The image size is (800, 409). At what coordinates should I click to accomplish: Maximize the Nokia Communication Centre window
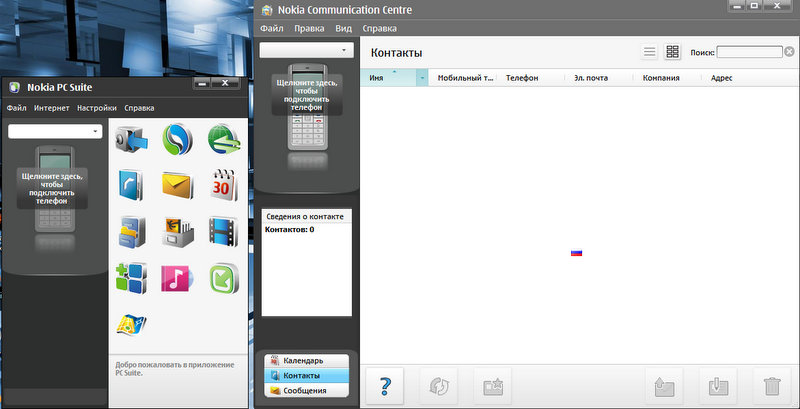point(755,5)
